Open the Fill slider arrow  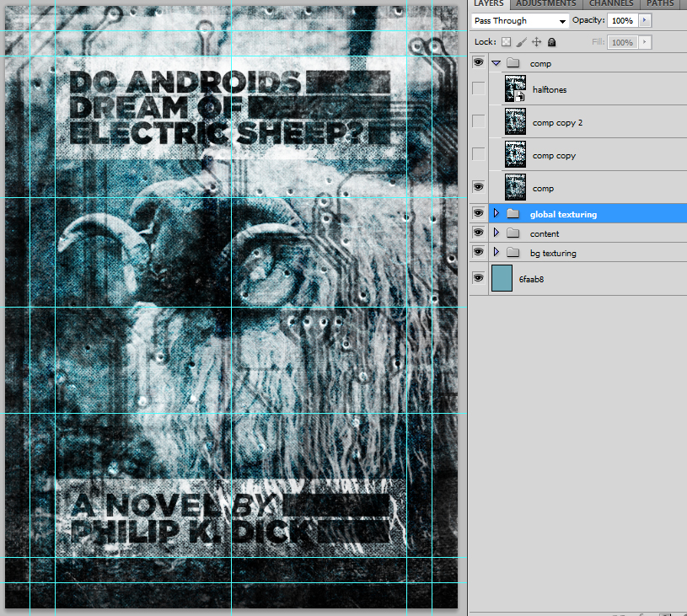tap(645, 42)
